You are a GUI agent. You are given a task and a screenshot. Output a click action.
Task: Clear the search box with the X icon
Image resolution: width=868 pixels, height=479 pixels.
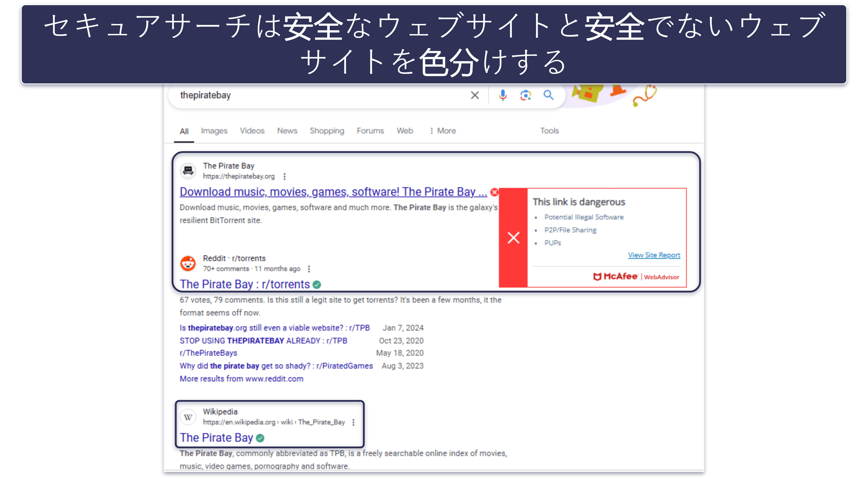475,95
